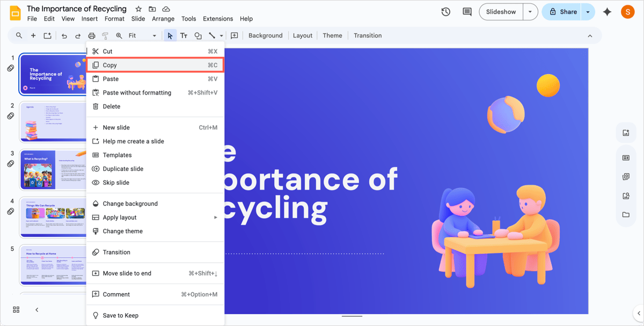Viewport: 644px width, 326px height.
Task: Choose Paste without formatting
Action: point(155,92)
